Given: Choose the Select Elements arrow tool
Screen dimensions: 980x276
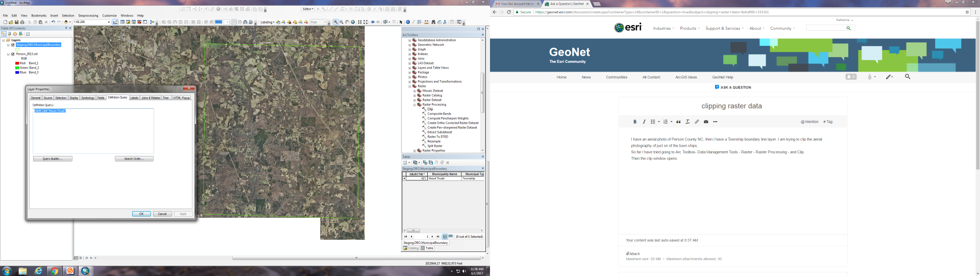Looking at the screenshot, I should point(401,22).
